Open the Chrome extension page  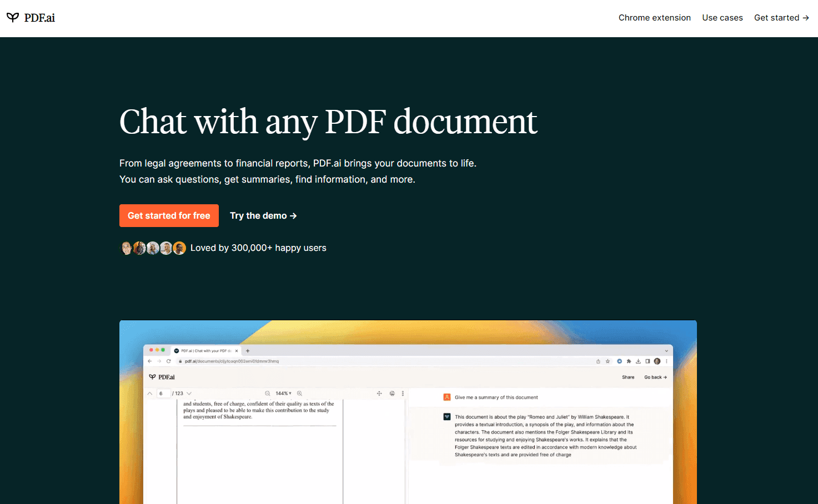[655, 18]
